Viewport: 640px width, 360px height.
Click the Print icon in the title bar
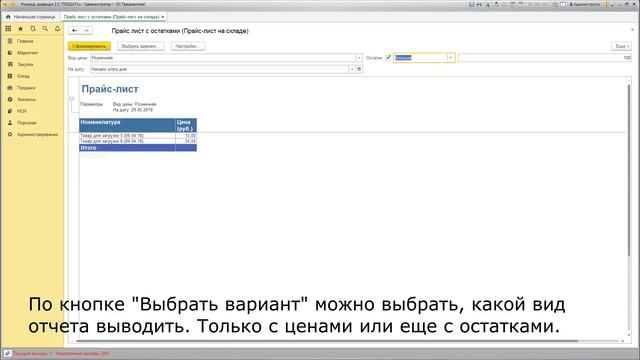pos(480,4)
